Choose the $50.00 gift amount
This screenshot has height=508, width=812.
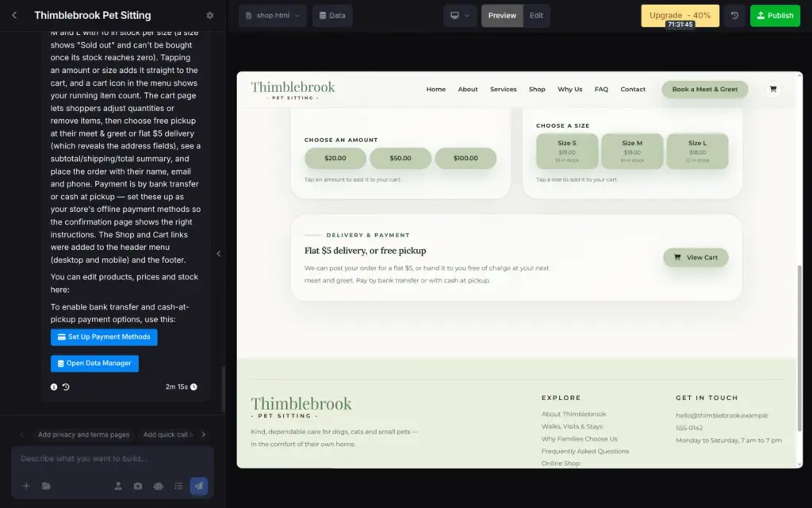(x=400, y=158)
